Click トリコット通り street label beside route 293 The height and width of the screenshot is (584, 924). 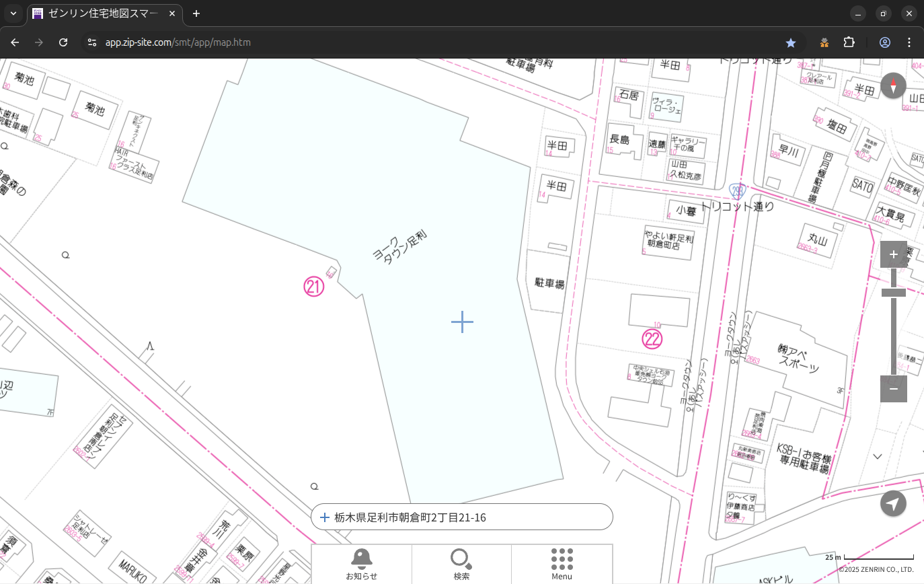pyautogui.click(x=737, y=207)
